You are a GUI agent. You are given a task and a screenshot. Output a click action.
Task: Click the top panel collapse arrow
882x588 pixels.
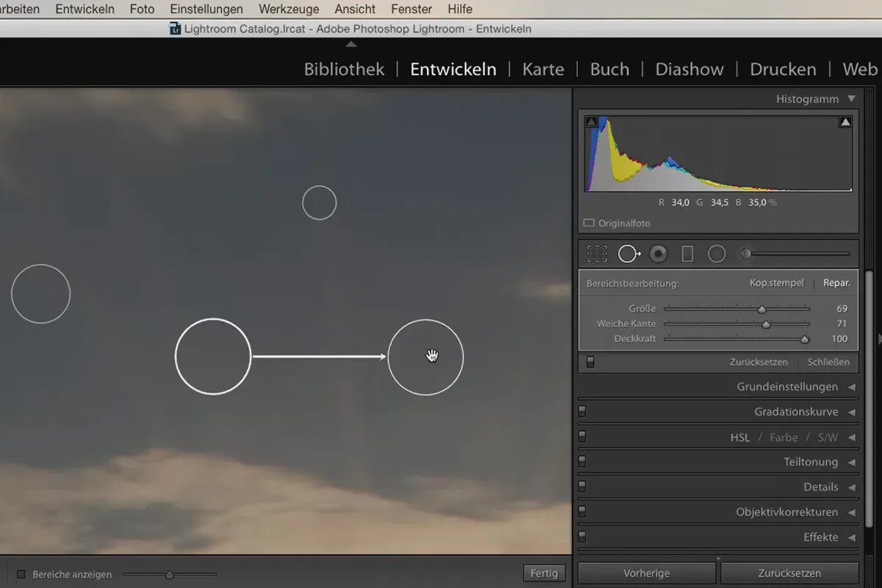(351, 44)
